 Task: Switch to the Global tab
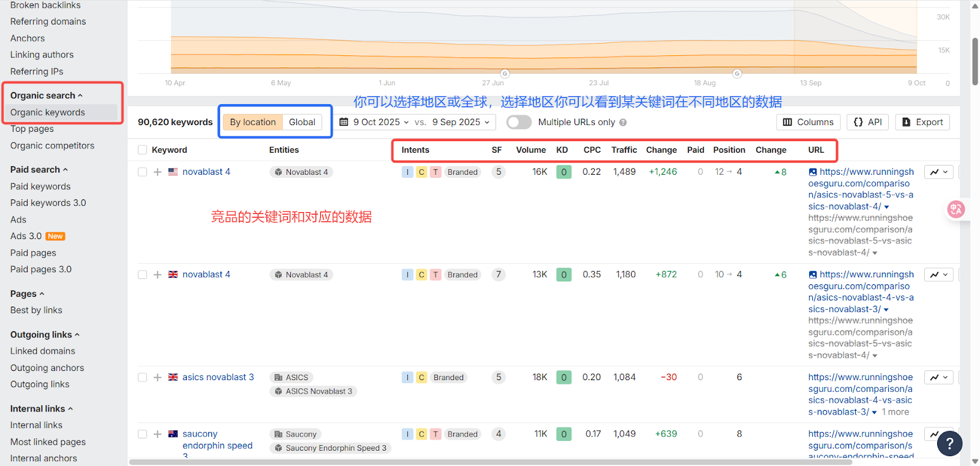(302, 122)
